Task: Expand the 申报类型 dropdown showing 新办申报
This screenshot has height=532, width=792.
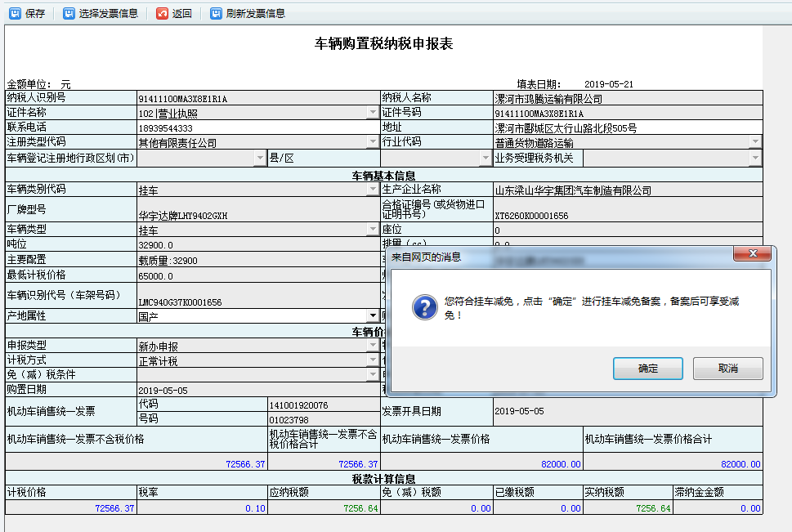Action: (x=372, y=346)
